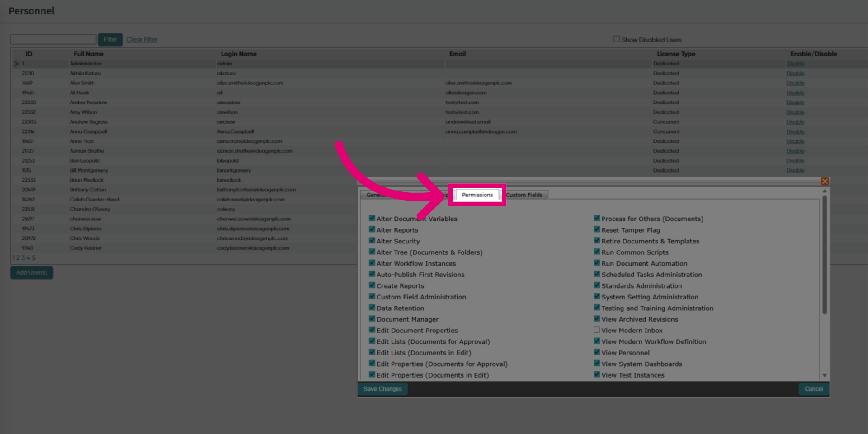
Task: Select the Brittany Cotten row
Action: (x=184, y=190)
